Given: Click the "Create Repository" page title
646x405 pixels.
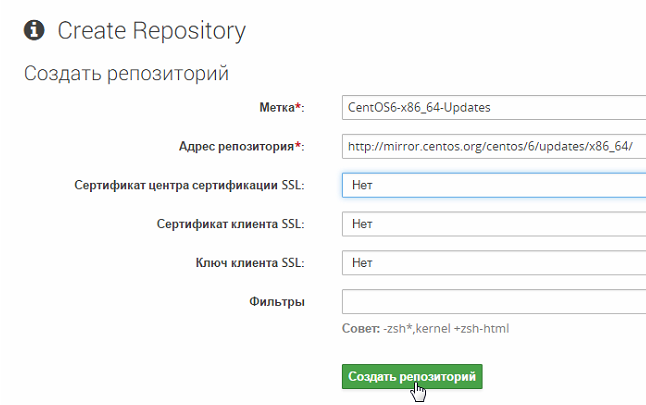Looking at the screenshot, I should click(151, 31).
